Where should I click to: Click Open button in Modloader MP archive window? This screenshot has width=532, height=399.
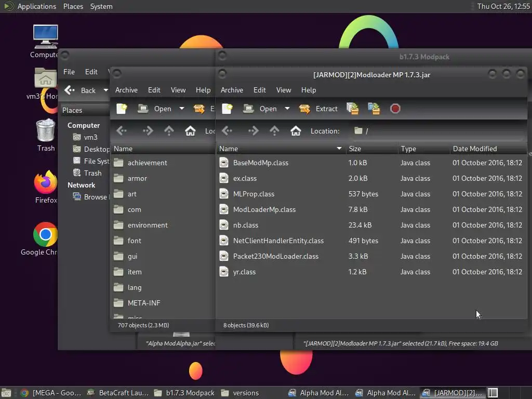coord(260,109)
